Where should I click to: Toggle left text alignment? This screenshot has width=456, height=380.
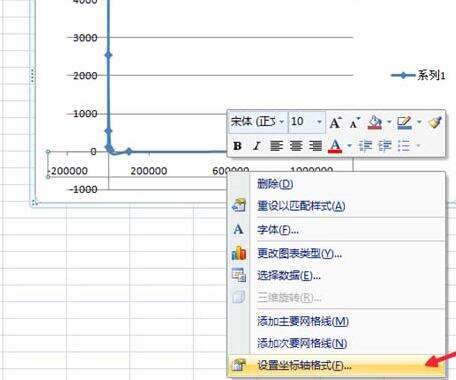(276, 146)
